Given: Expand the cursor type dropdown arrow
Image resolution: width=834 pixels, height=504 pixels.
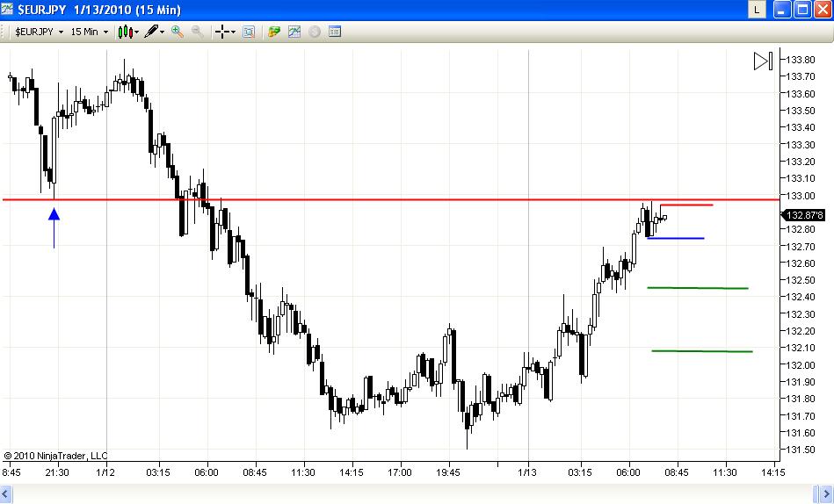Looking at the screenshot, I should point(233,32).
